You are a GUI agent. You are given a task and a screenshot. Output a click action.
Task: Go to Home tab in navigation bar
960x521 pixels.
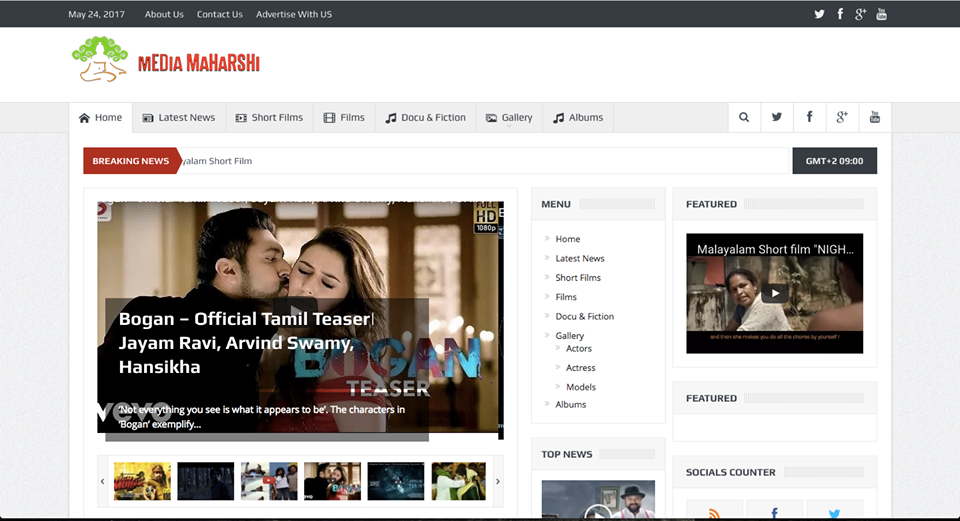tap(100, 118)
